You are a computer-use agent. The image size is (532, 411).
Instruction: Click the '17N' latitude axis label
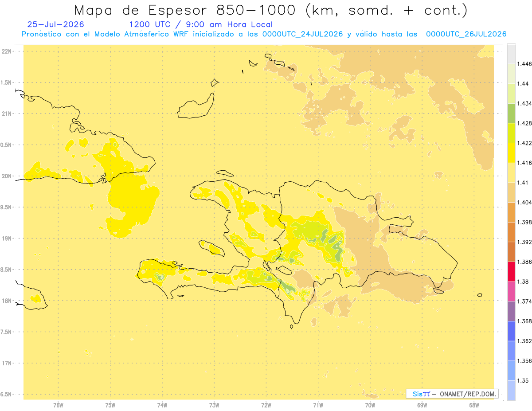[6, 363]
